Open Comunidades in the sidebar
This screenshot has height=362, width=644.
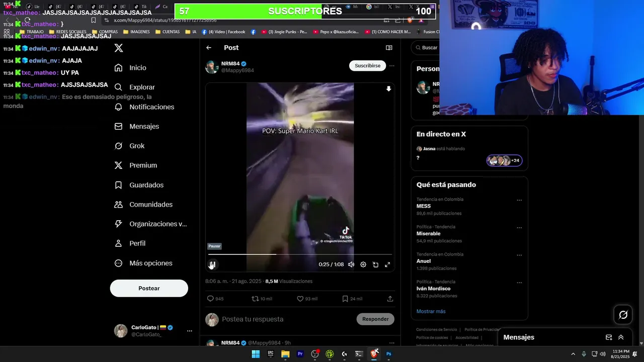point(143,205)
